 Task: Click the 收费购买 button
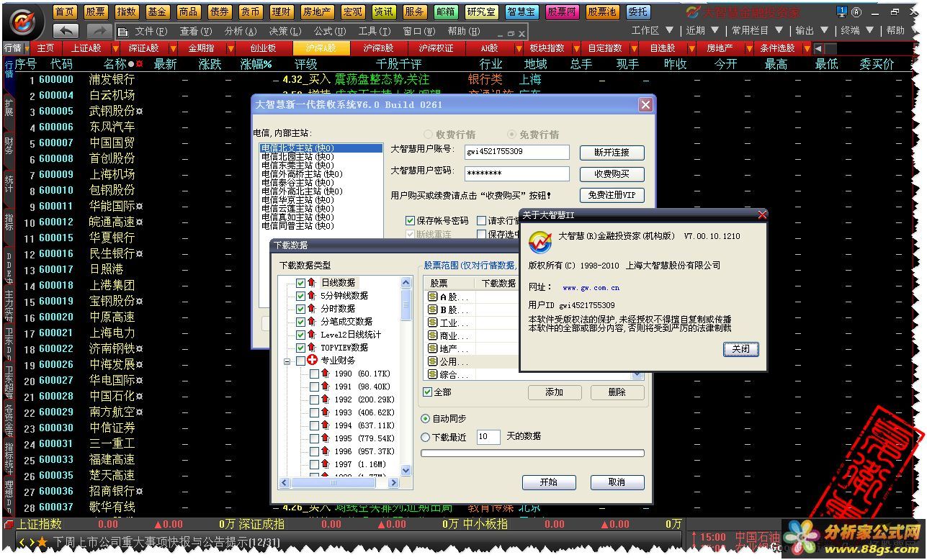click(x=612, y=174)
